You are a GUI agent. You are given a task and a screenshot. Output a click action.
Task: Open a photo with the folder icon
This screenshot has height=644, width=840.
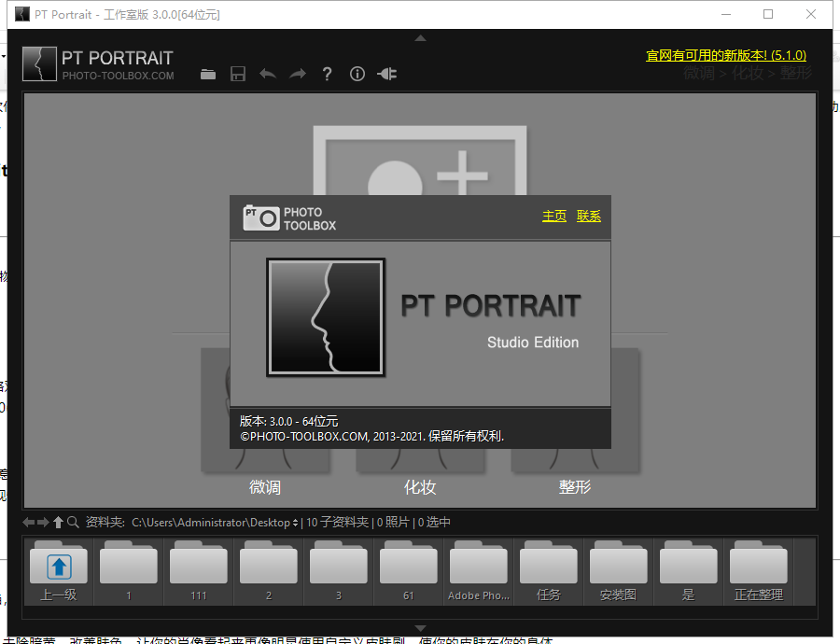coord(208,74)
